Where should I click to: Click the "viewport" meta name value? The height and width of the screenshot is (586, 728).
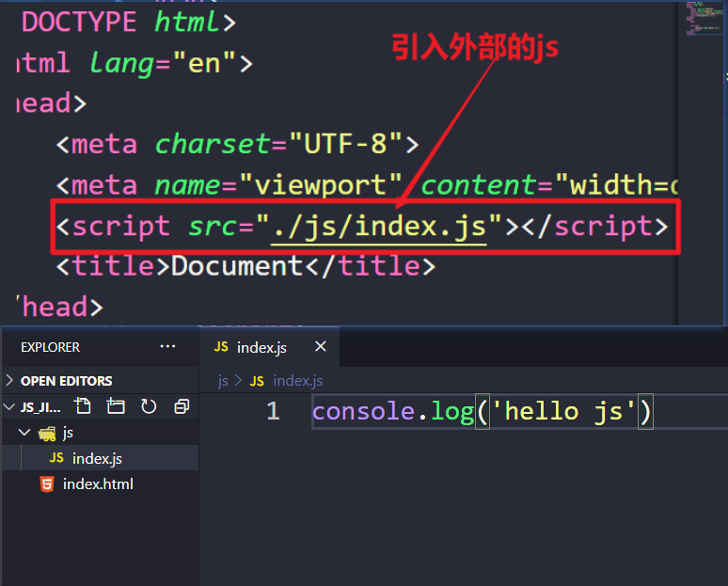tap(321, 185)
